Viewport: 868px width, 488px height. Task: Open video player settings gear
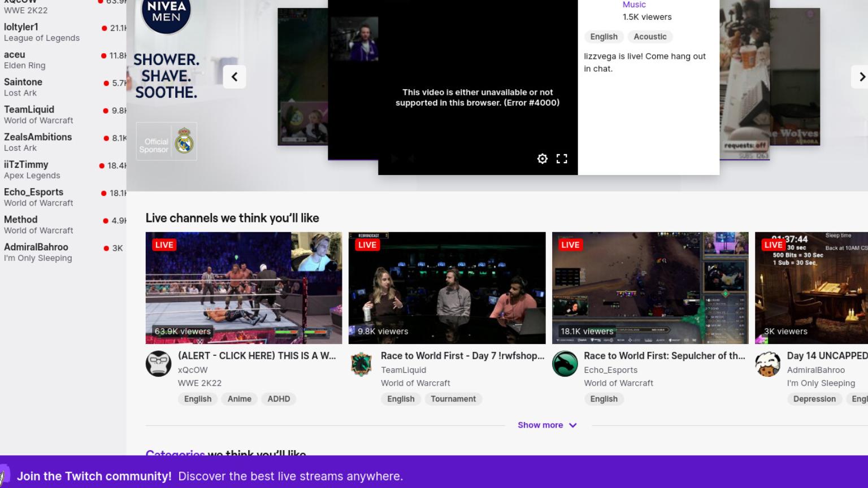pos(542,159)
